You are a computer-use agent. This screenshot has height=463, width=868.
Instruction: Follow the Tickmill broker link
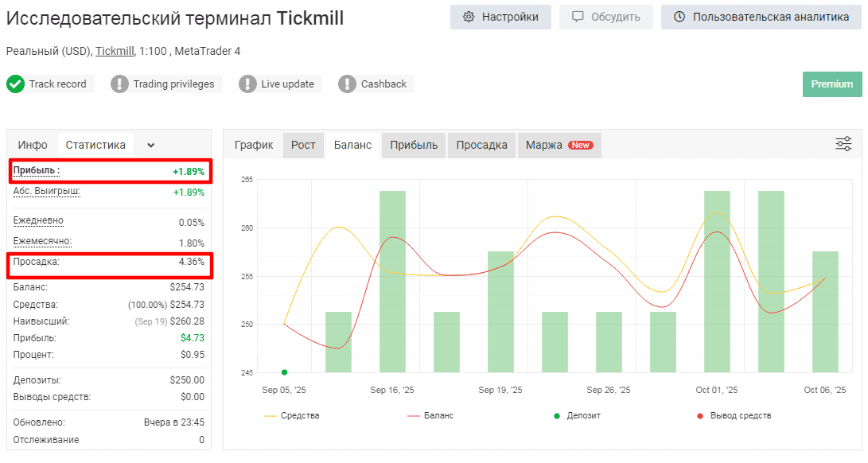pyautogui.click(x=115, y=51)
